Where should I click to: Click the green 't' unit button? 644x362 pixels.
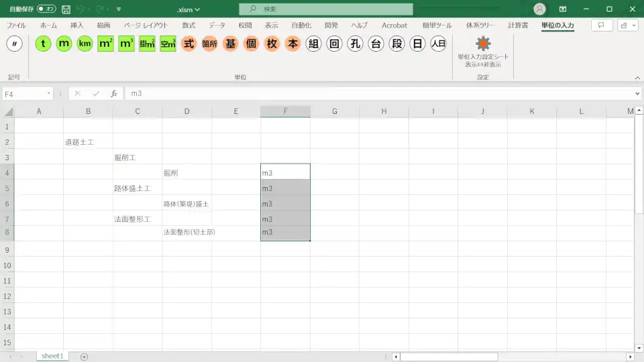(44, 44)
